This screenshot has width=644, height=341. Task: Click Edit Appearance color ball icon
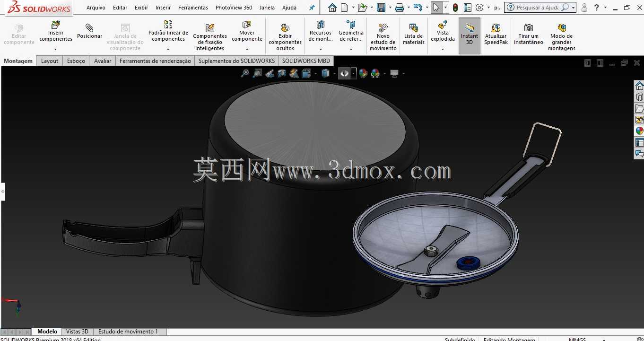[363, 73]
